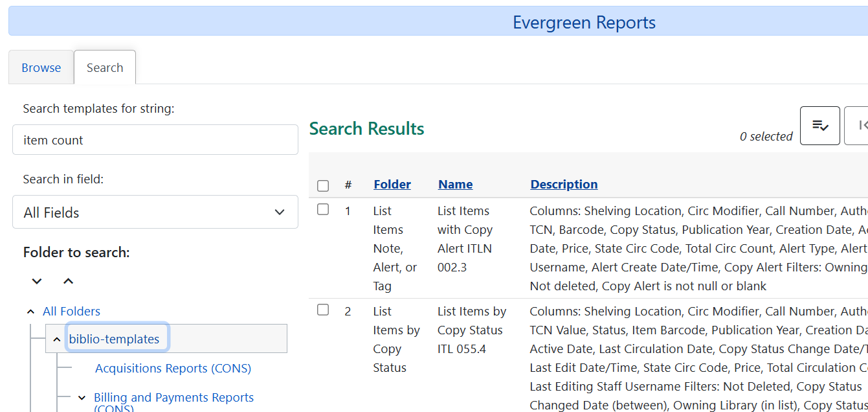868x412 pixels.
Task: Sort results by the Name column
Action: coord(455,184)
